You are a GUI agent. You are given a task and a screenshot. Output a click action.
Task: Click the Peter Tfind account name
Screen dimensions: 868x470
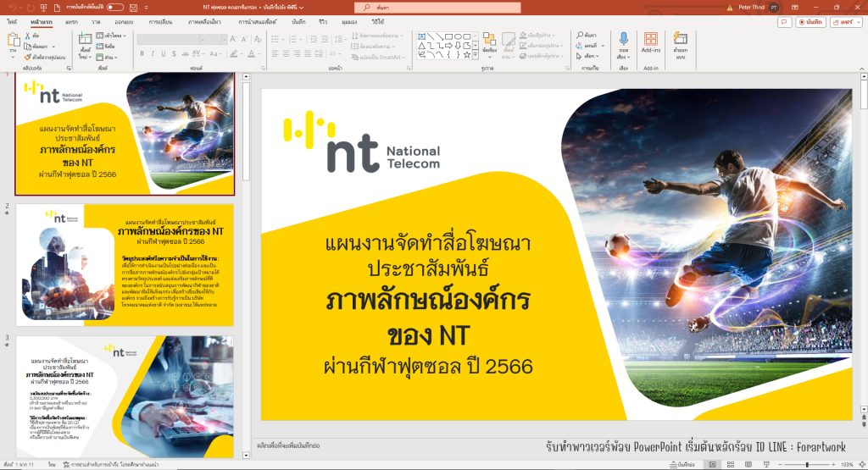pos(751,8)
